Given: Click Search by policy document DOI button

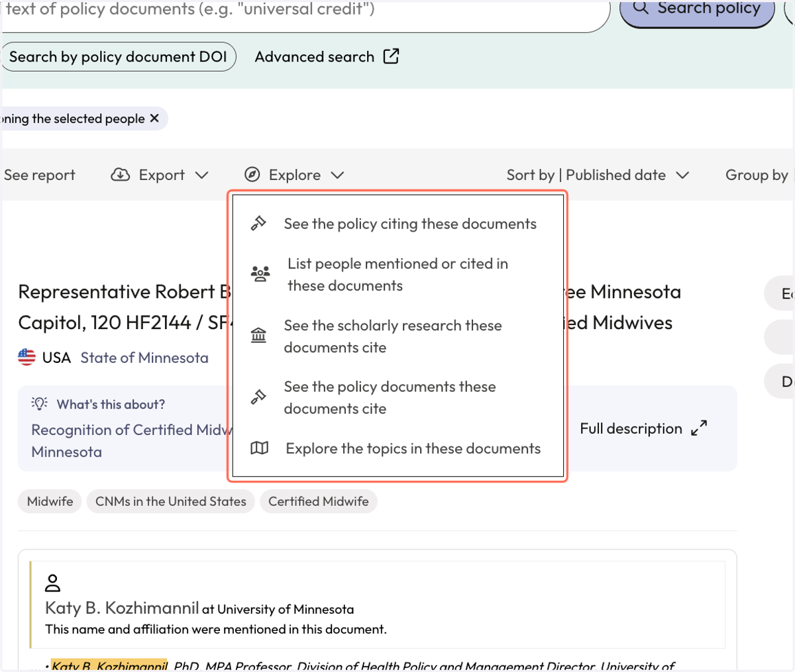Looking at the screenshot, I should point(118,57).
